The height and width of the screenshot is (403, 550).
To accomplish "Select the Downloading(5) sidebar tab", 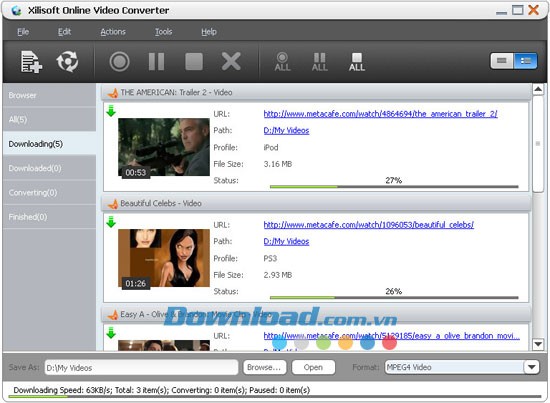I will (x=49, y=144).
